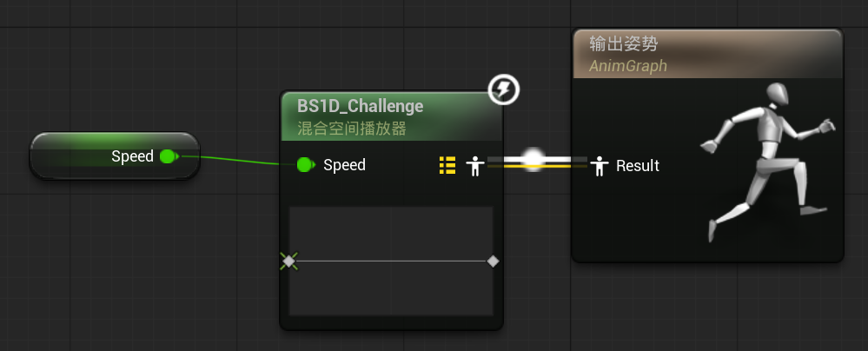Click the AnimGraph subtitle text
868x351 pixels.
[x=627, y=66]
